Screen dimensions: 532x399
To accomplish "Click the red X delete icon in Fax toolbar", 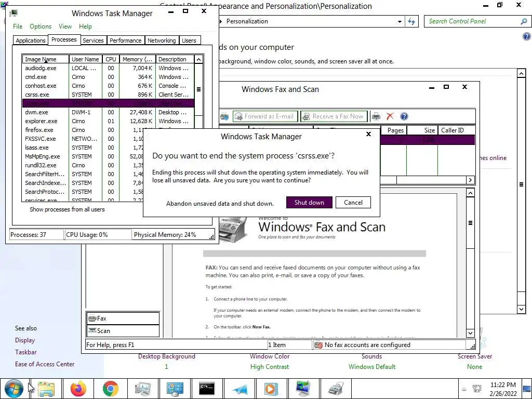I will coord(390,116).
